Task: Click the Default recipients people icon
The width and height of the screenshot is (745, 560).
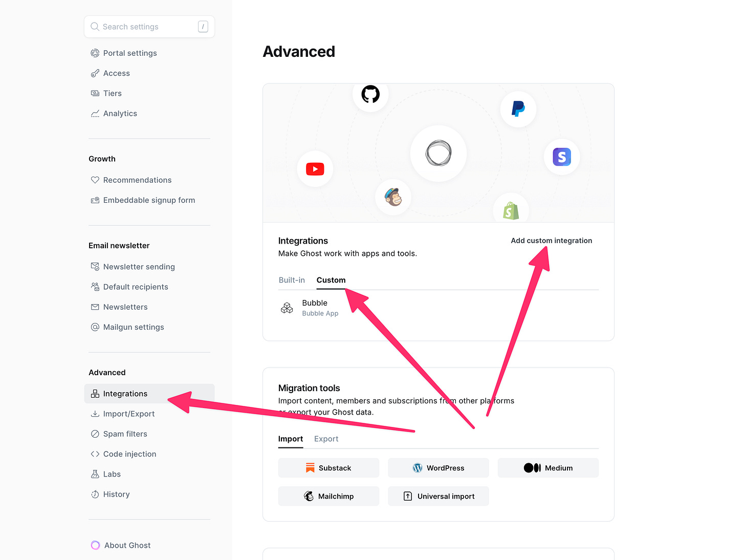Action: [x=95, y=287]
